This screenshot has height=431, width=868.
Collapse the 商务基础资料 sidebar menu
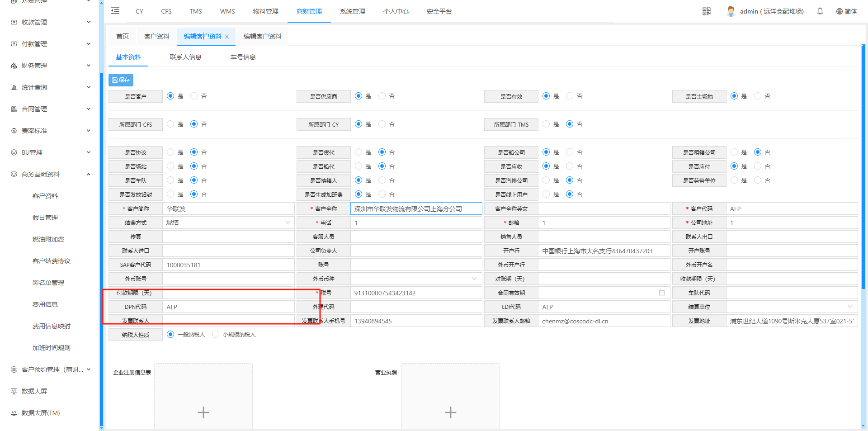click(89, 174)
